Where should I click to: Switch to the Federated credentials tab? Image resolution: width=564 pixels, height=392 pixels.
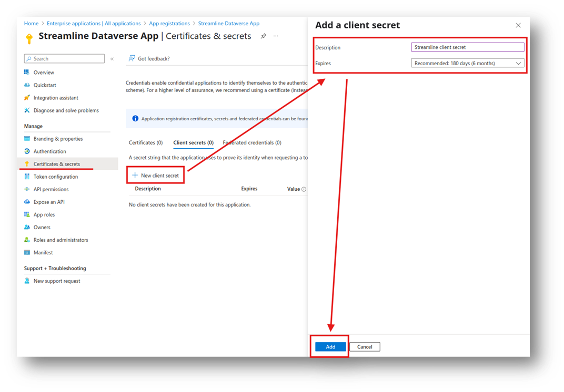point(252,142)
